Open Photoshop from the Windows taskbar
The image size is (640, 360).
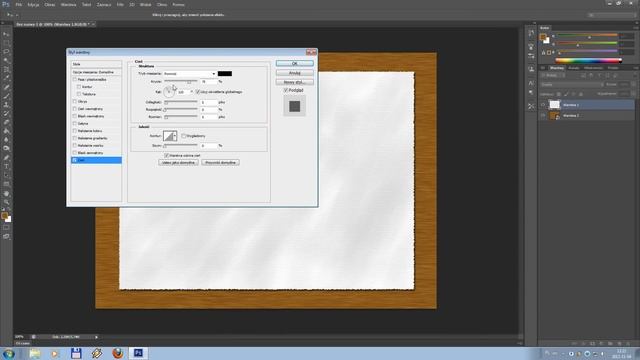[x=138, y=353]
